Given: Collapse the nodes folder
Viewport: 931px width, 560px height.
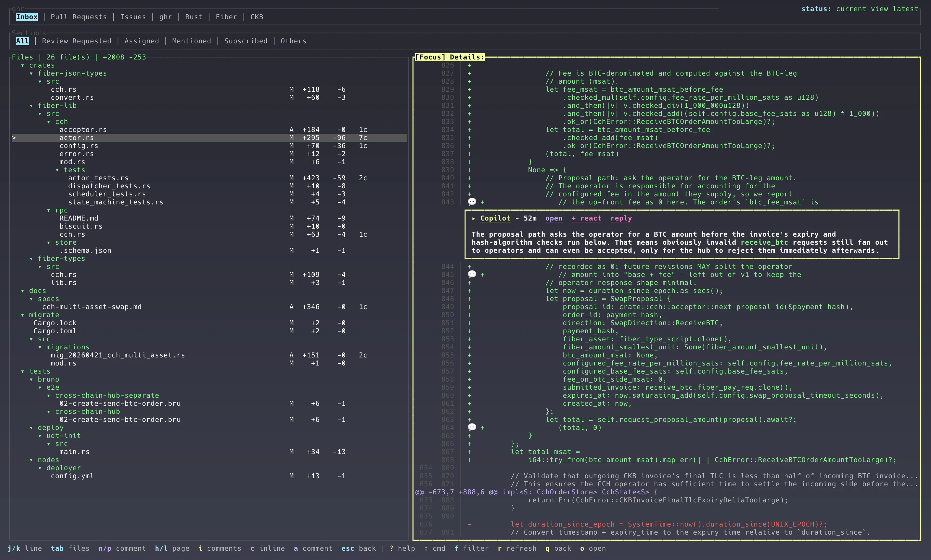Looking at the screenshot, I should [31, 460].
